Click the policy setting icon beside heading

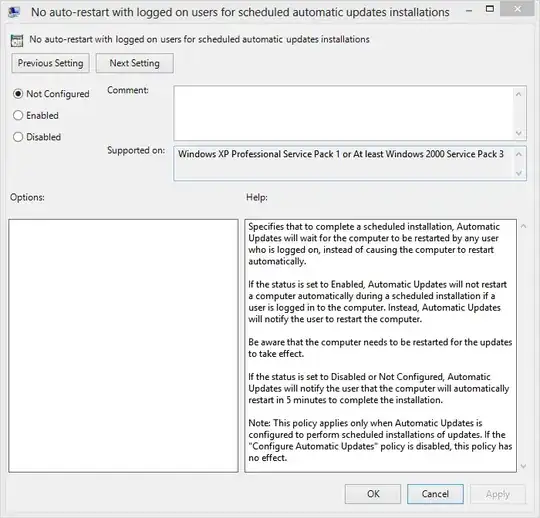tap(17, 40)
